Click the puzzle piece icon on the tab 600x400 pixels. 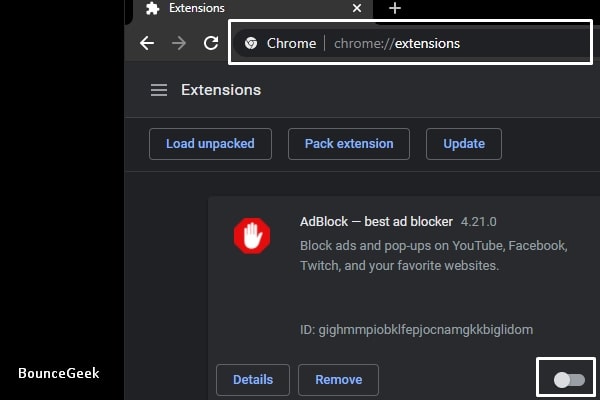[x=152, y=8]
